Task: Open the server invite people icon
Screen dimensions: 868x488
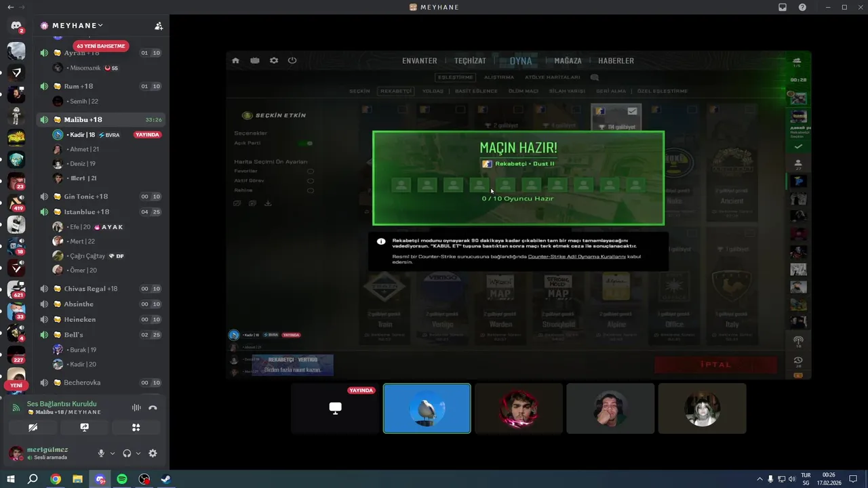Action: (x=159, y=26)
